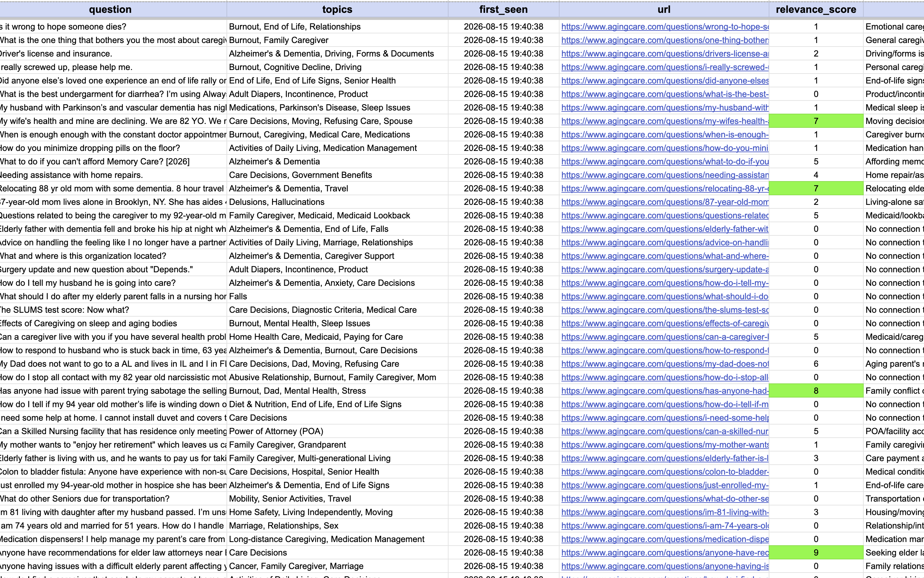Open the questions-related agingcare link
924x578 pixels.
665,215
